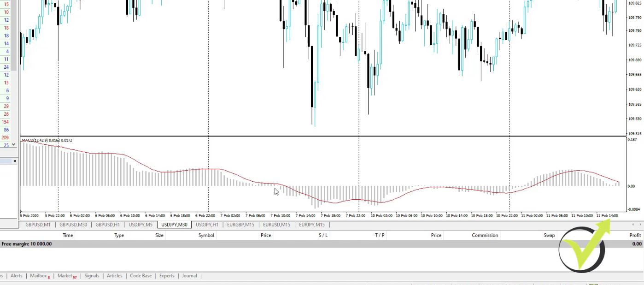Open the Mailbox terminal tab
The width and height of the screenshot is (644, 285).
click(39, 276)
